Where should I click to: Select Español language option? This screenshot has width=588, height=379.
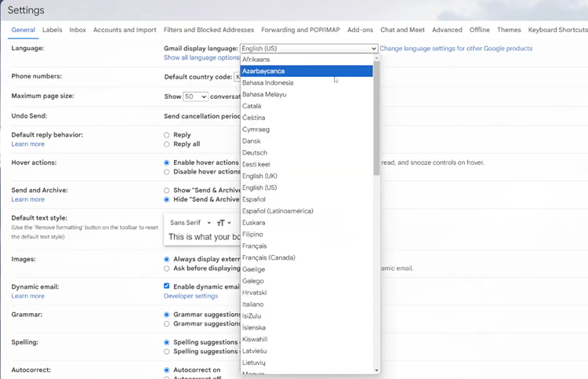(x=307, y=199)
